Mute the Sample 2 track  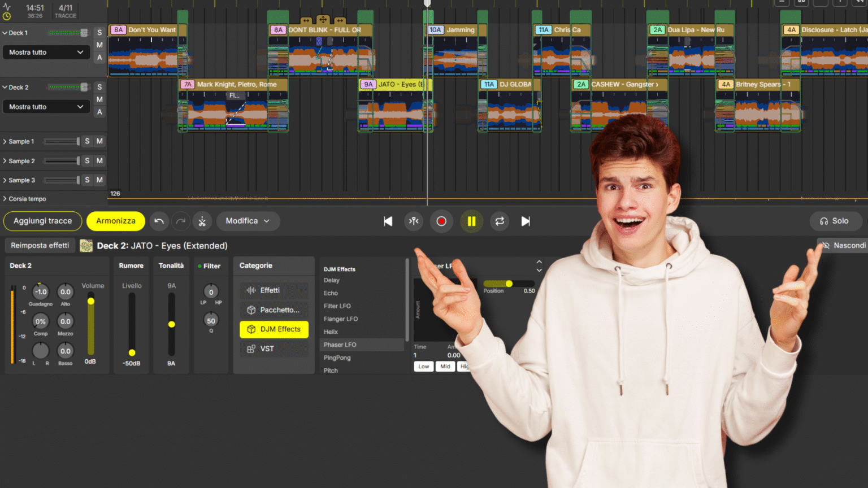click(99, 161)
